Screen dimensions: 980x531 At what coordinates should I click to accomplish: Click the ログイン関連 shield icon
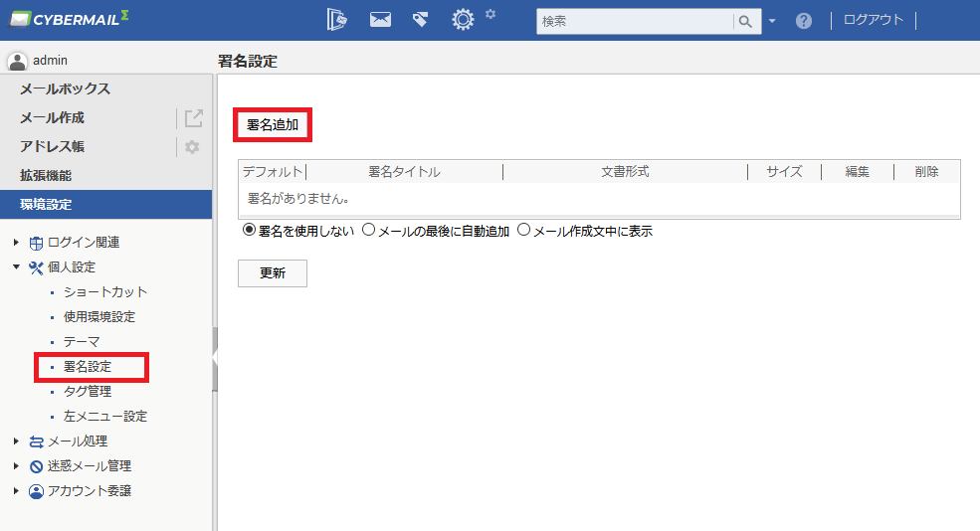tap(36, 243)
